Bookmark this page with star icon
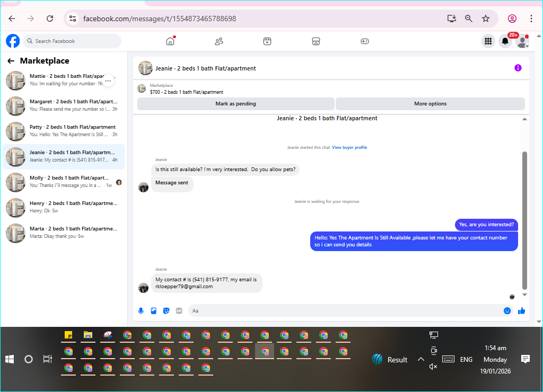Screen dimensions: 543x392 (x=486, y=19)
